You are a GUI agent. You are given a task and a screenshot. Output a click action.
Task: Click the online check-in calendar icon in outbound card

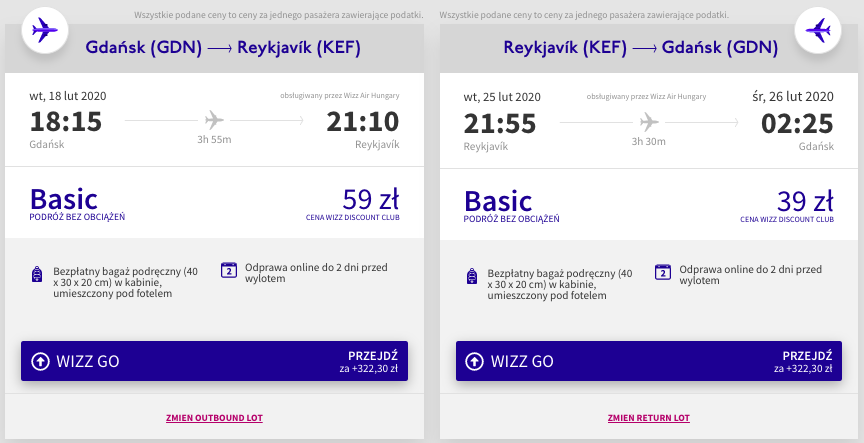(229, 270)
